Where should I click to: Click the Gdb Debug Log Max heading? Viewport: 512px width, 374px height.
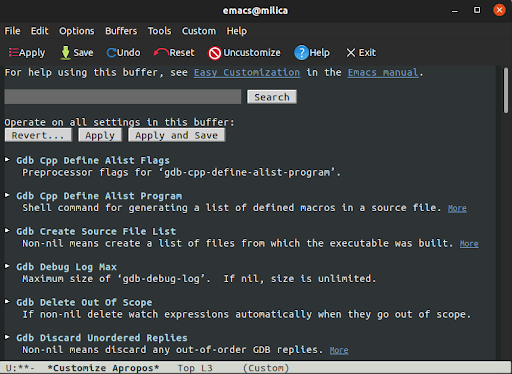66,267
